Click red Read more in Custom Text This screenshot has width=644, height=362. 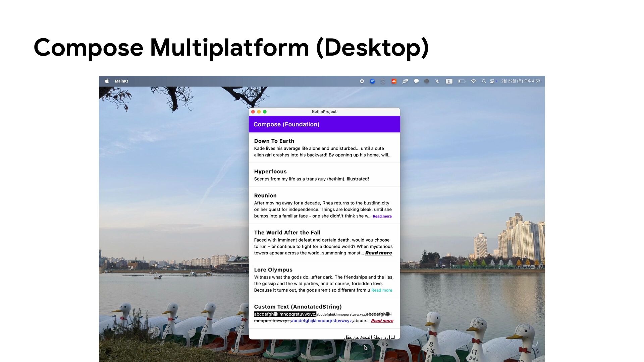(x=382, y=321)
